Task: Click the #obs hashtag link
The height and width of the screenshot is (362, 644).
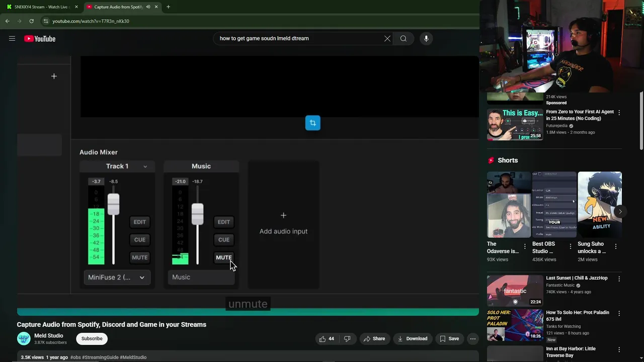Action: tap(75, 357)
